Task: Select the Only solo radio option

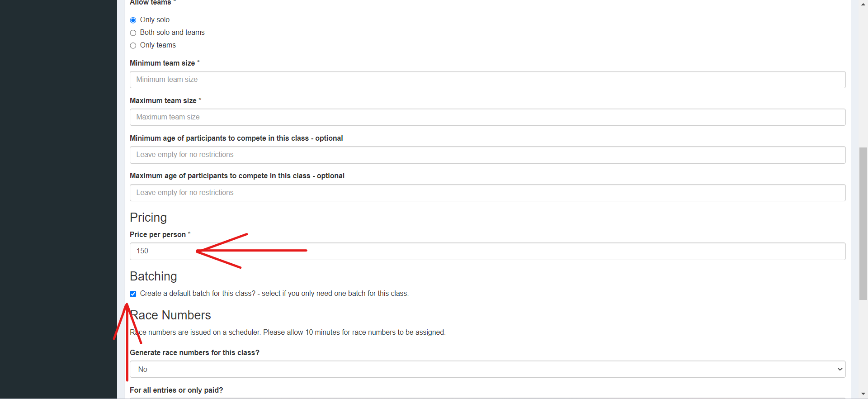Action: 133,20
